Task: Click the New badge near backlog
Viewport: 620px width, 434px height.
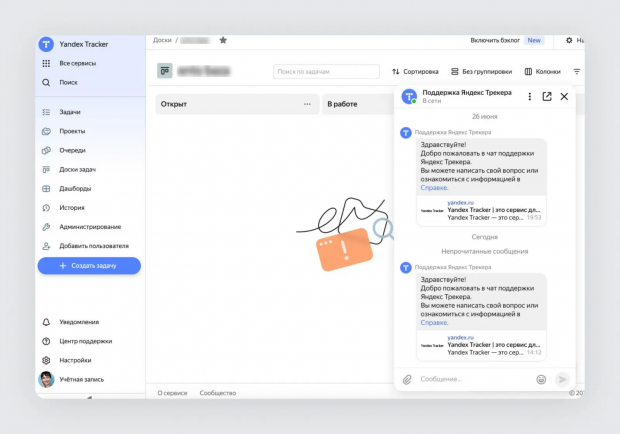Action: (534, 40)
